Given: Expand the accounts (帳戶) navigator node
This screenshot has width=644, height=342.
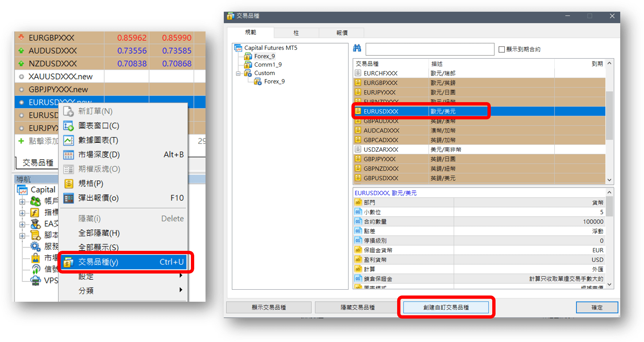Looking at the screenshot, I should click(x=22, y=201).
